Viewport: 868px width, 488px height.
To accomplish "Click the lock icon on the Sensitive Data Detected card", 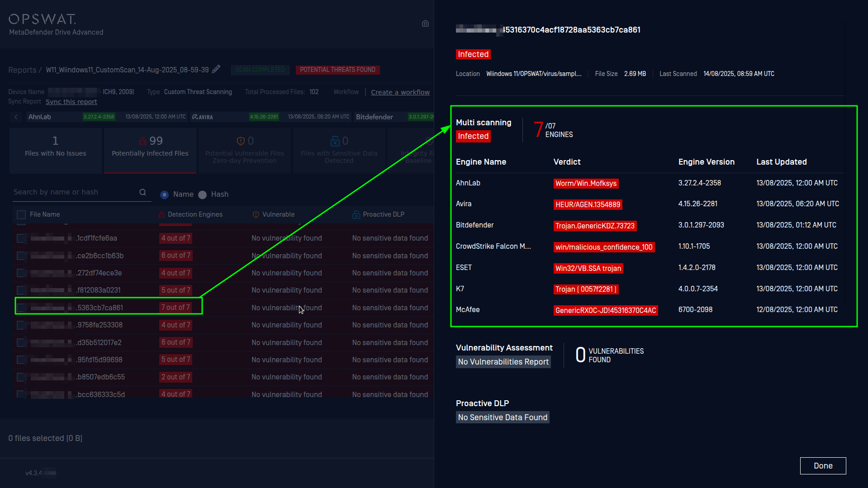I will click(335, 141).
